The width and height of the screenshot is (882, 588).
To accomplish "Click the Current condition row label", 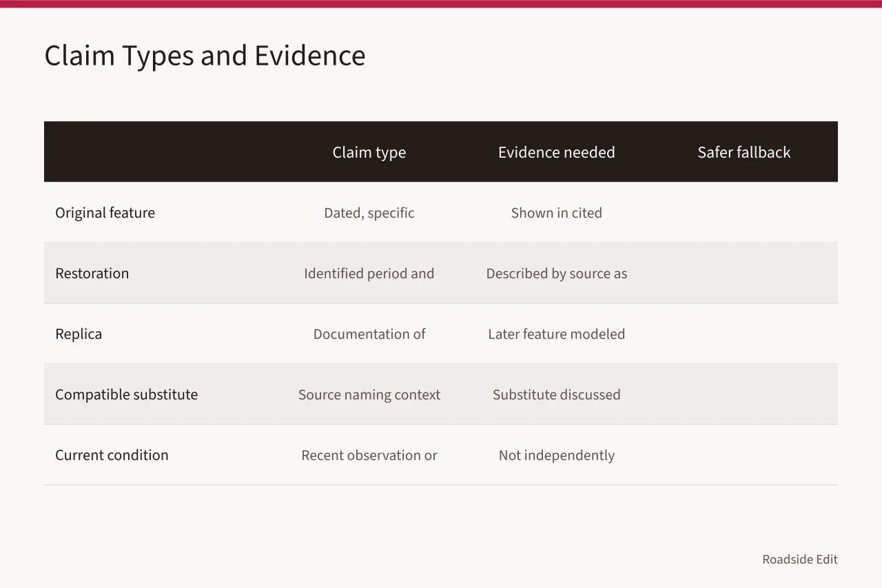I will [x=112, y=455].
